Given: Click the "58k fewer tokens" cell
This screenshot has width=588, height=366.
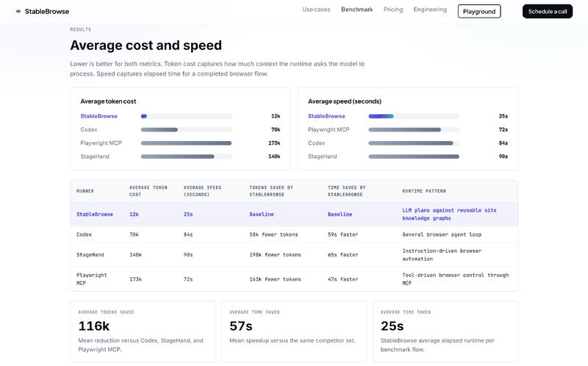Looking at the screenshot, I should 273,234.
